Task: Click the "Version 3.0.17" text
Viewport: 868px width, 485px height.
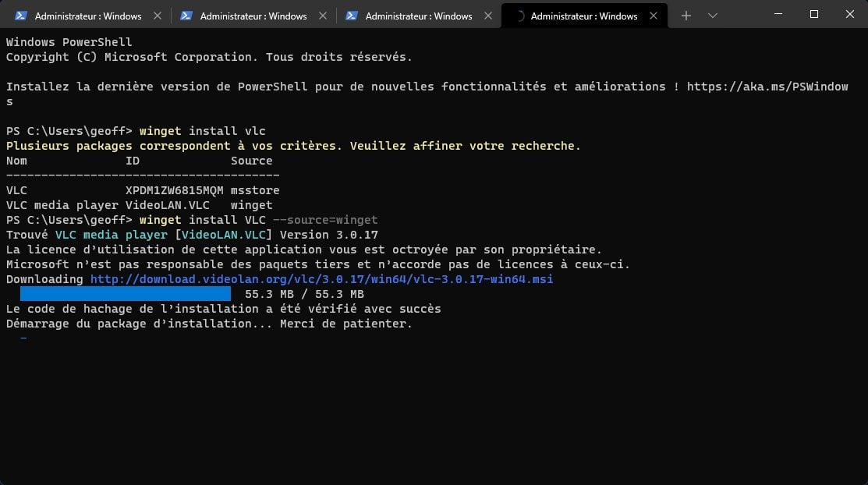Action: tap(329, 235)
